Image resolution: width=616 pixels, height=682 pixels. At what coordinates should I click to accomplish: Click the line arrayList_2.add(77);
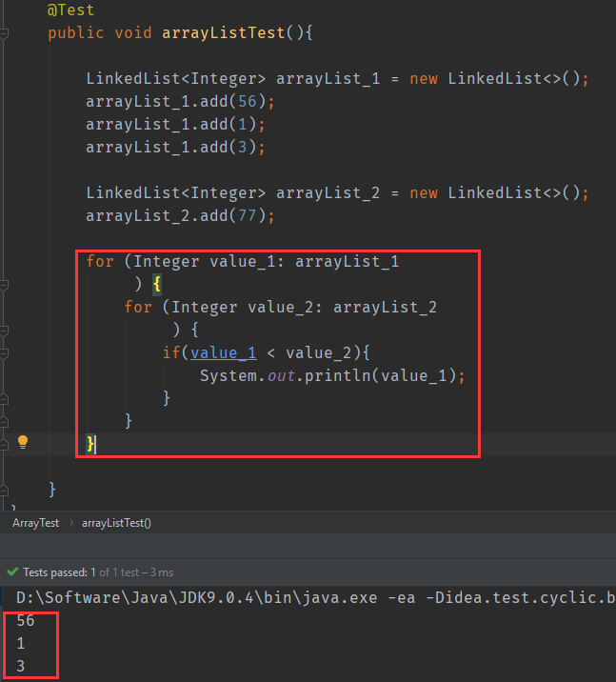click(x=180, y=215)
